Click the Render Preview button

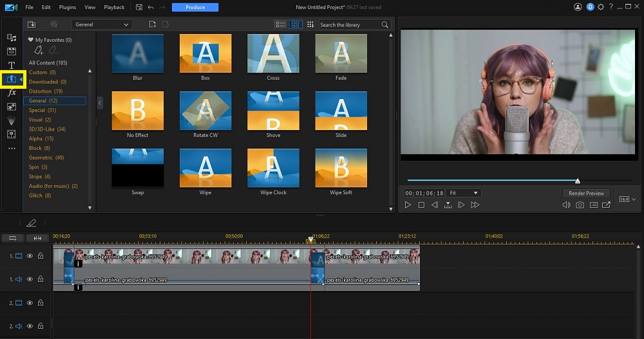(586, 193)
